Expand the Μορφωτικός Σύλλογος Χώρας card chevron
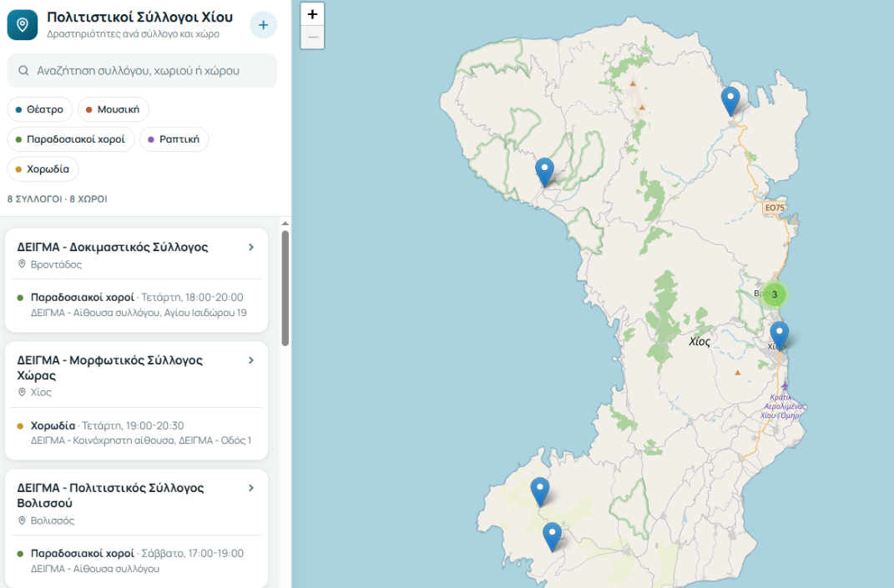Image resolution: width=894 pixels, height=588 pixels. click(251, 360)
